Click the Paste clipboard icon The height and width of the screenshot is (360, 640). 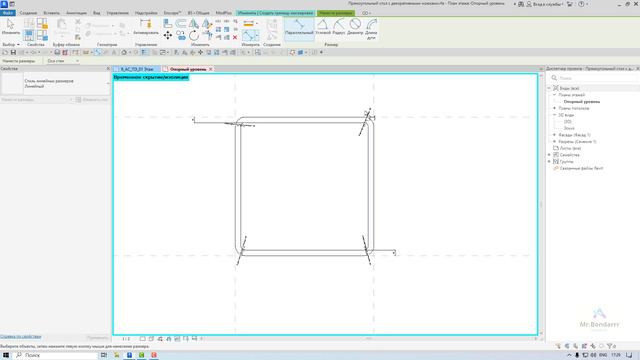tap(61, 27)
